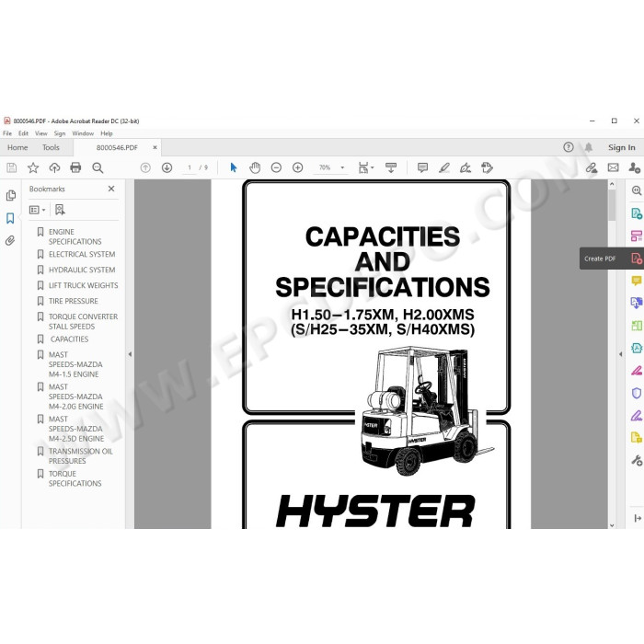Open HYDRAULIC SYSTEM bookmark
This screenshot has width=644, height=644.
point(82,270)
